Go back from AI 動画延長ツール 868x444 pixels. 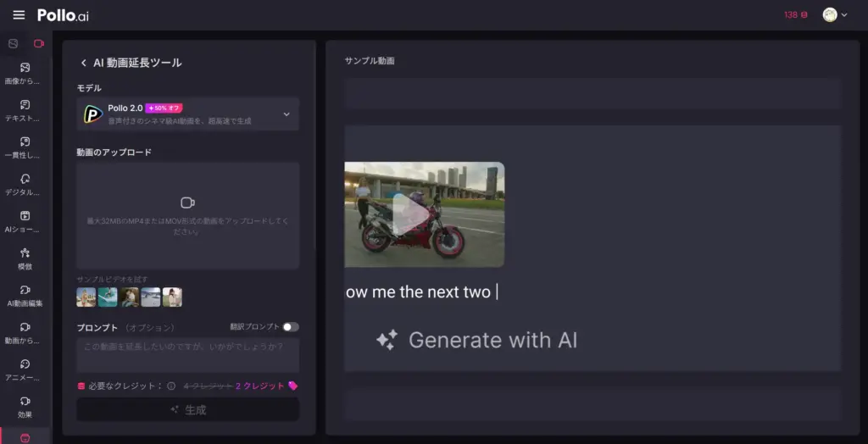pos(84,63)
